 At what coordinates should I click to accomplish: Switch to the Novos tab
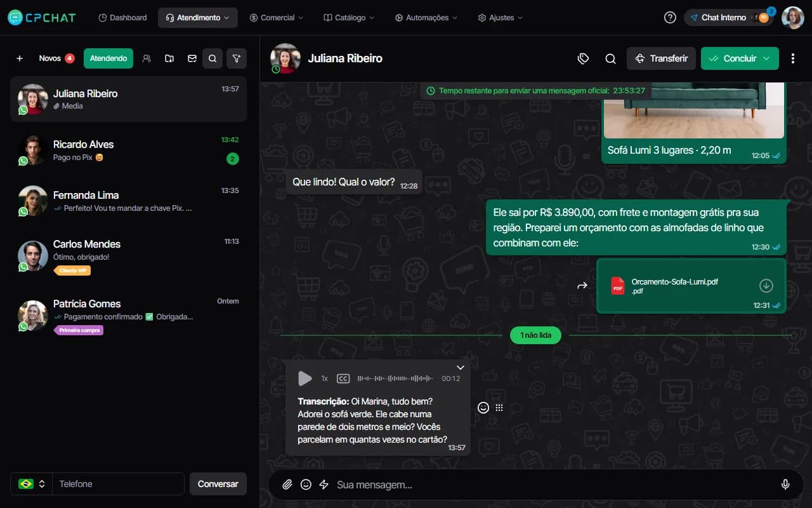(x=56, y=58)
